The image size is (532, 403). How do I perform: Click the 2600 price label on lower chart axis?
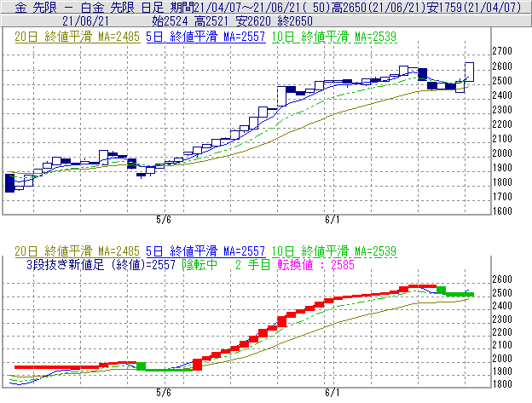tap(502, 279)
